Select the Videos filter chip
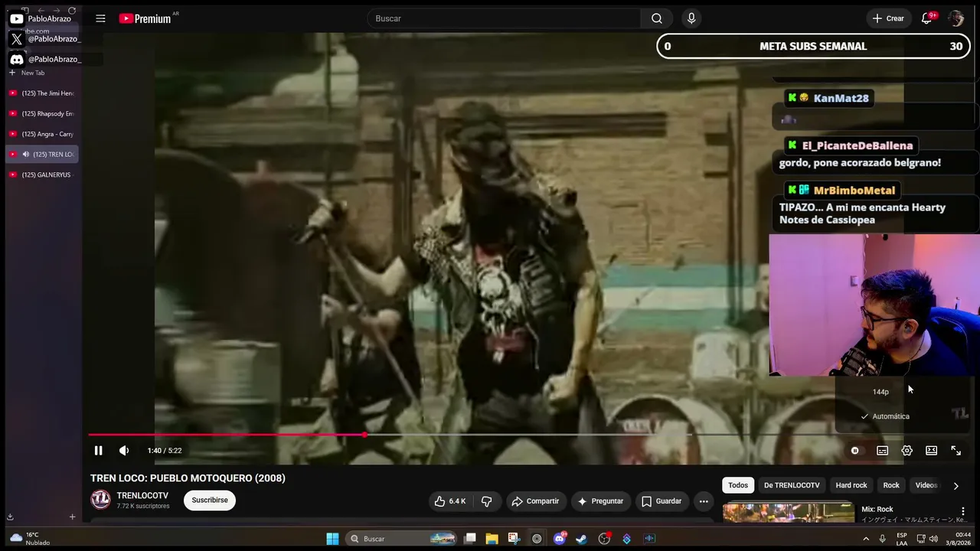Image resolution: width=980 pixels, height=551 pixels. pos(926,485)
